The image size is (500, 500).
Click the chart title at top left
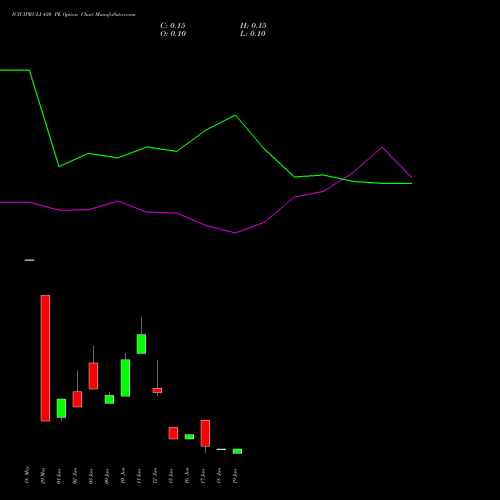point(74,15)
